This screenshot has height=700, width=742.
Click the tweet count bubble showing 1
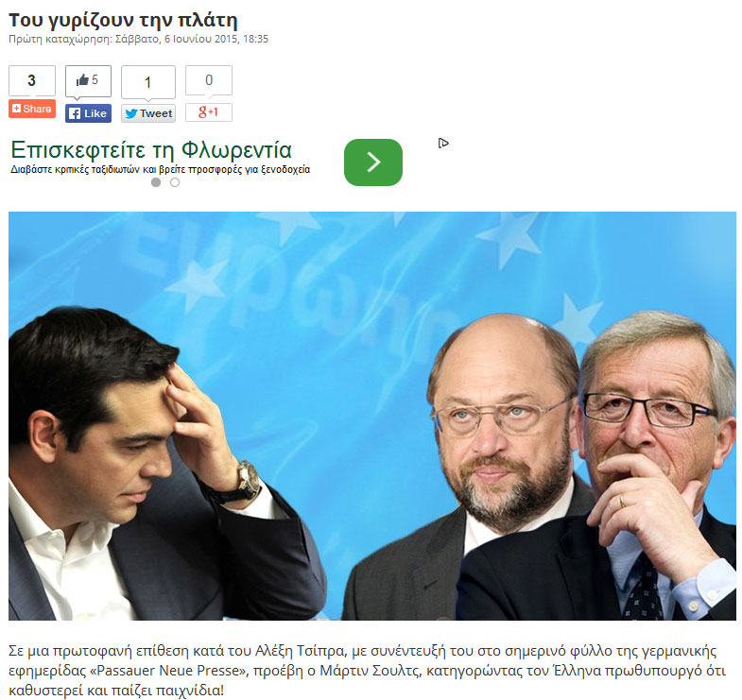point(148,82)
